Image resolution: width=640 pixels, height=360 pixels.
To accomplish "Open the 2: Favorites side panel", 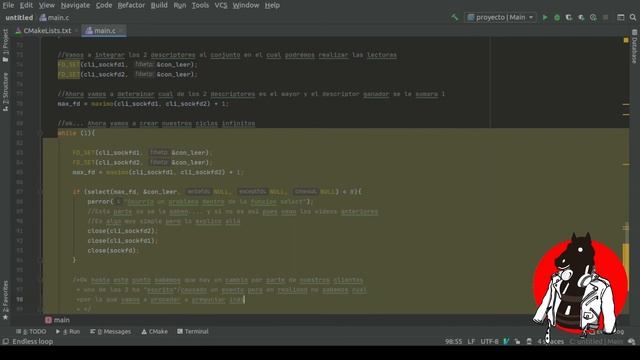I will pos(5,300).
